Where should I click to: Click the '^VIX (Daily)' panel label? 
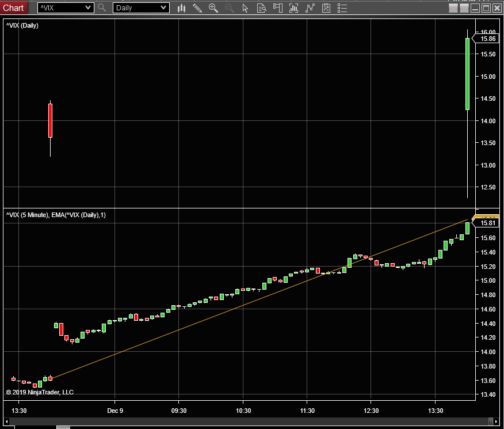22,25
